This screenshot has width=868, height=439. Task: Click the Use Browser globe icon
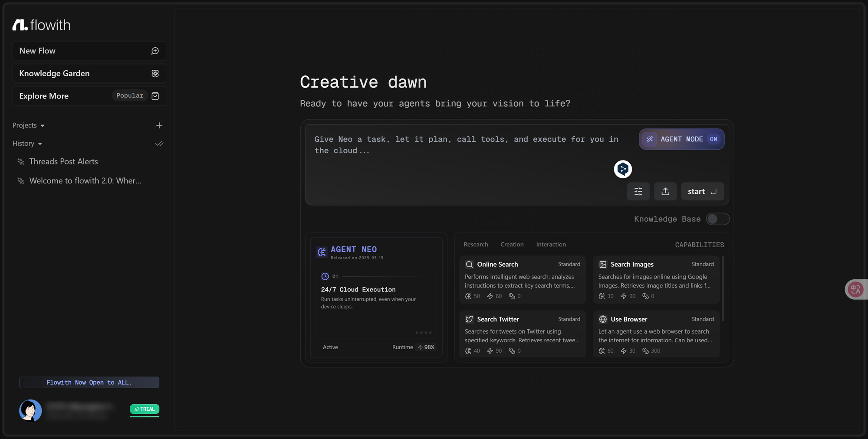tap(603, 319)
